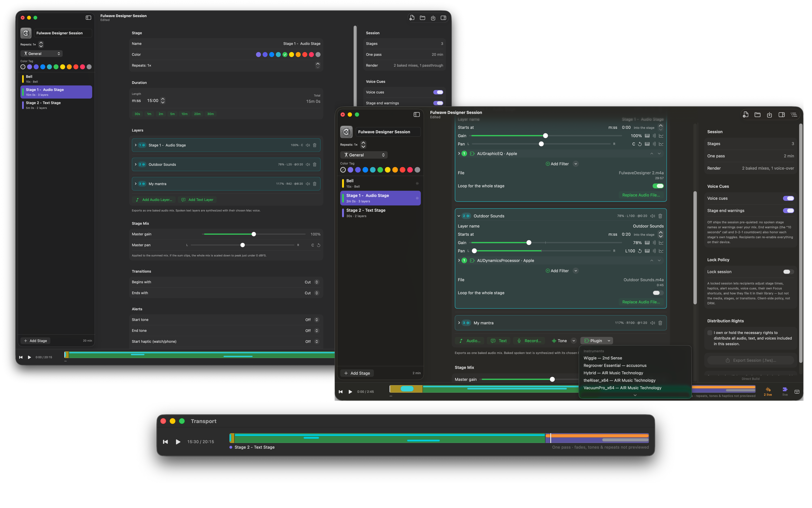The height and width of the screenshot is (508, 812).
Task: Toggle Stage end warnings in front window
Action: [788, 211]
